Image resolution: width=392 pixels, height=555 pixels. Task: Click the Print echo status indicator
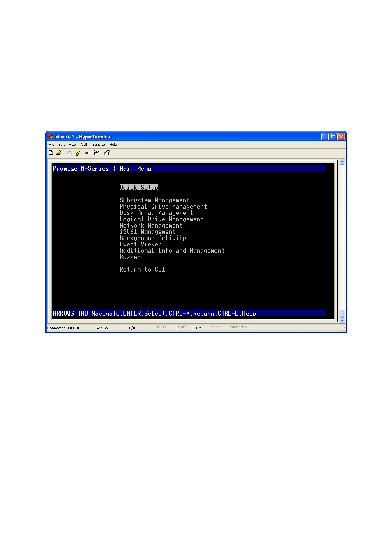(x=238, y=327)
